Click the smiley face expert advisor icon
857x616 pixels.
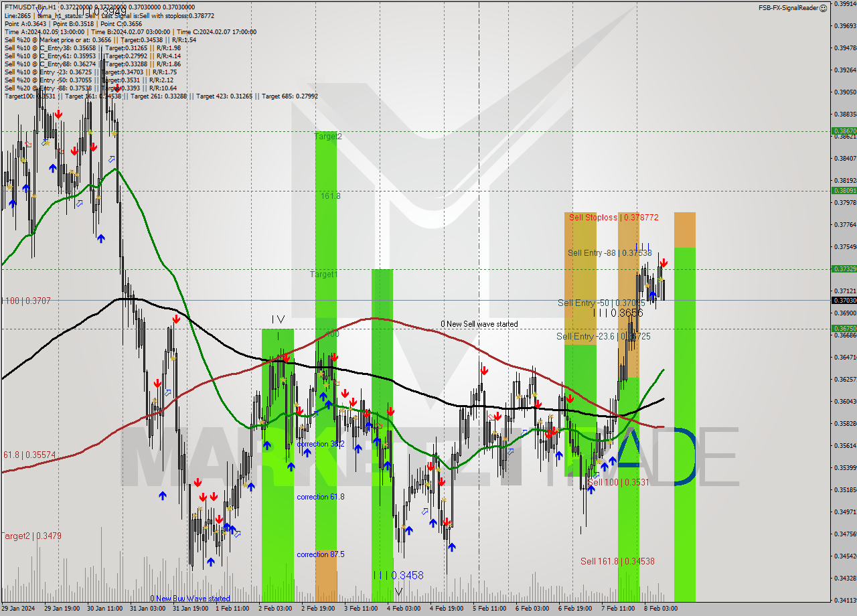824,7
